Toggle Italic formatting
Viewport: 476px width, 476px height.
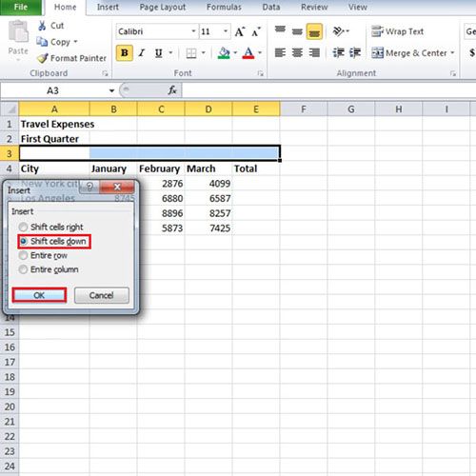pos(142,52)
